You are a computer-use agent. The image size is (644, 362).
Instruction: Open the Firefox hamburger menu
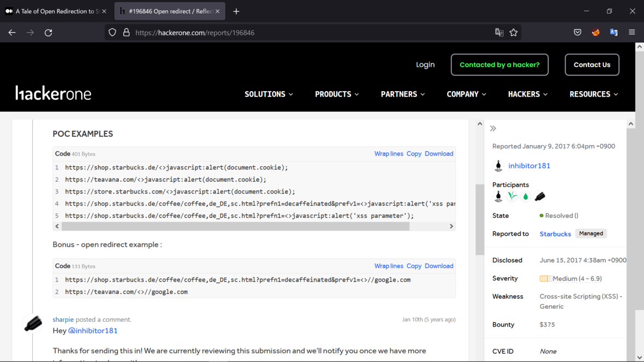[632, 33]
